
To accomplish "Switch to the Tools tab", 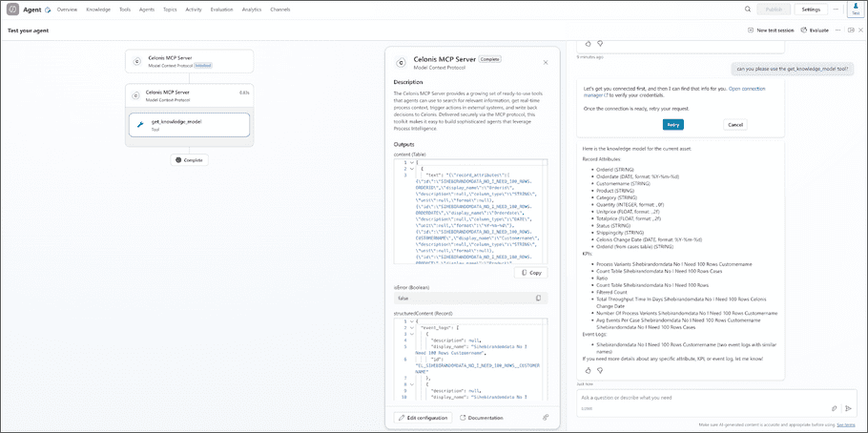I will [x=125, y=10].
